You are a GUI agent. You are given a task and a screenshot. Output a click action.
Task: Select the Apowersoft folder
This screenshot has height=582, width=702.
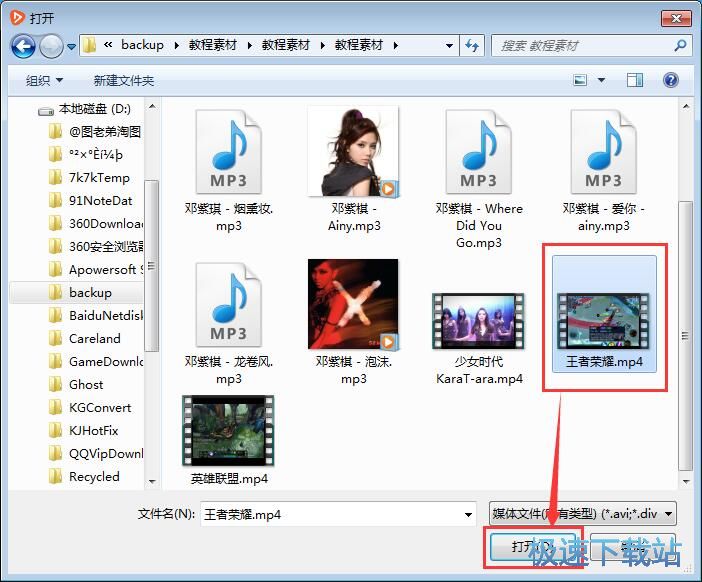pyautogui.click(x=96, y=270)
